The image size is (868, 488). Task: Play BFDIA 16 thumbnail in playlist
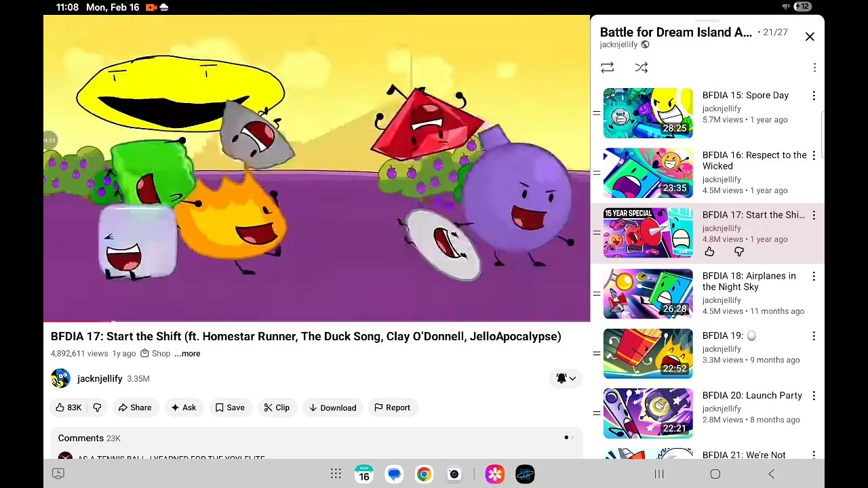tap(648, 173)
